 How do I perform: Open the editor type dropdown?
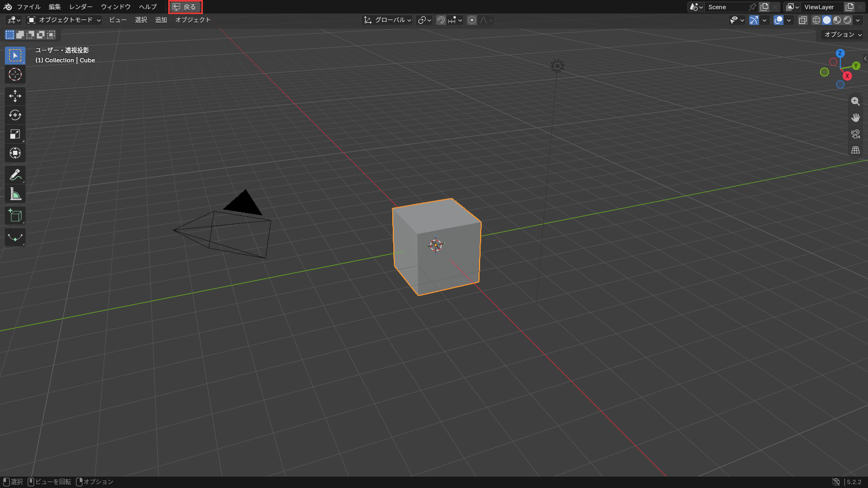coord(14,20)
